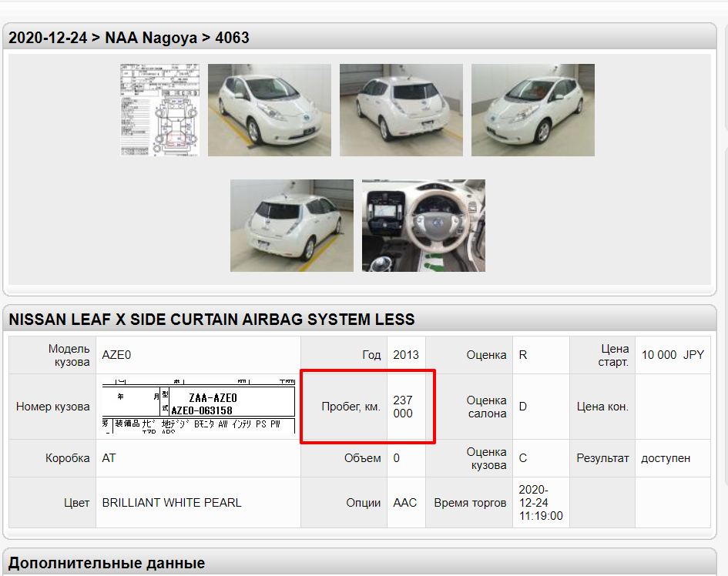Click the 'Номер кузова' label

53,407
